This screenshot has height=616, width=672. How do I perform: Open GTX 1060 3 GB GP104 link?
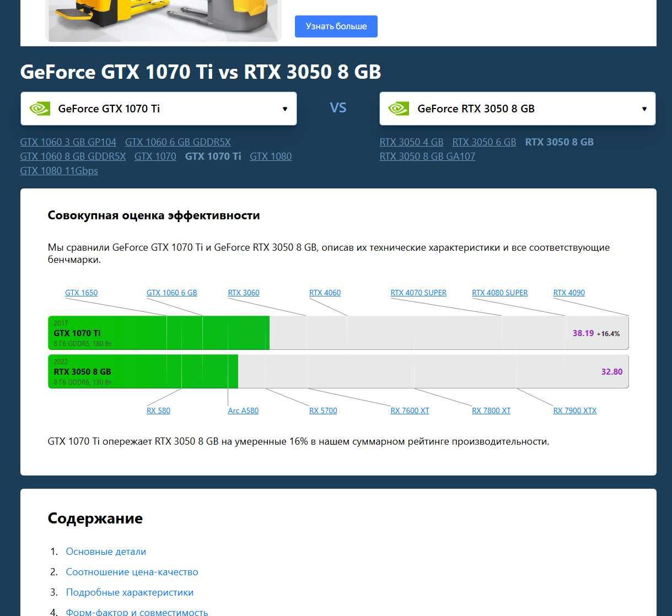click(x=68, y=142)
